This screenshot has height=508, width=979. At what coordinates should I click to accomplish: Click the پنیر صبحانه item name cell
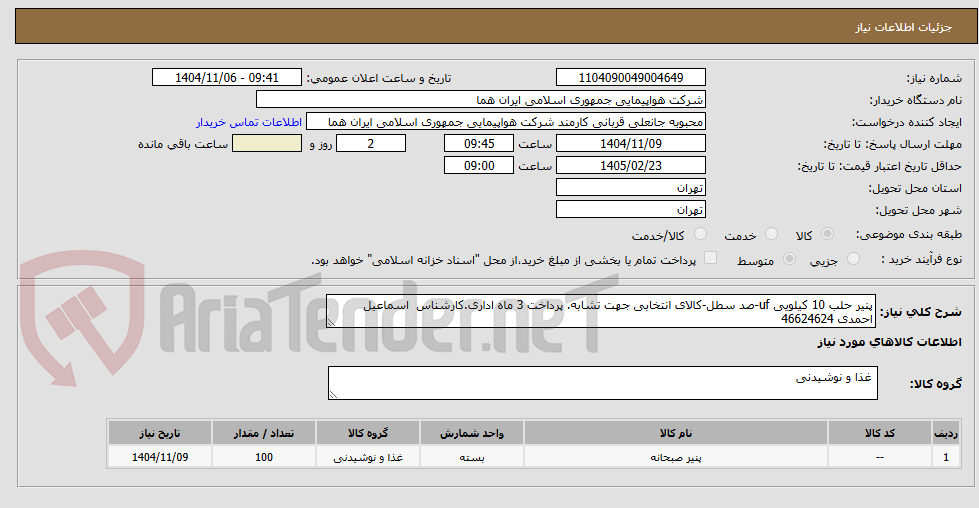(x=676, y=457)
